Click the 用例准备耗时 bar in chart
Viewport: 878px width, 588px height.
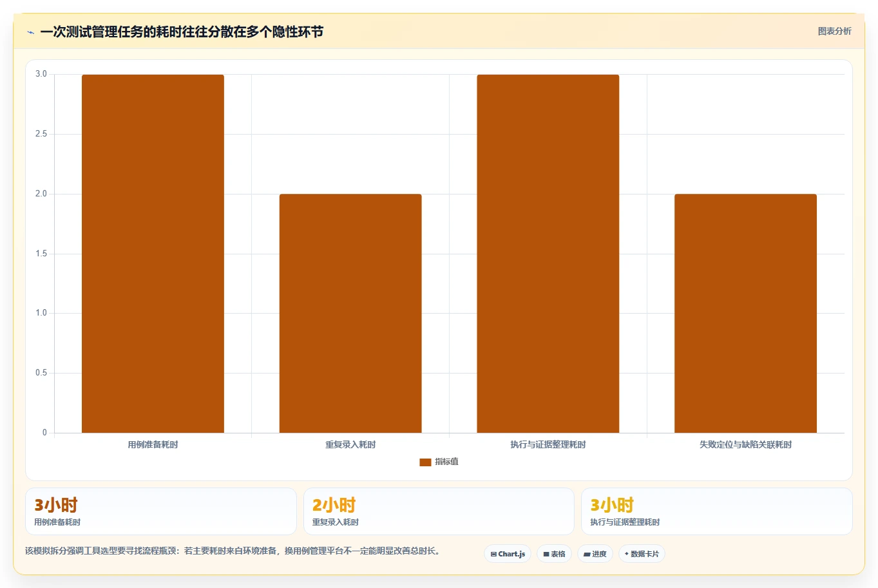[153, 254]
